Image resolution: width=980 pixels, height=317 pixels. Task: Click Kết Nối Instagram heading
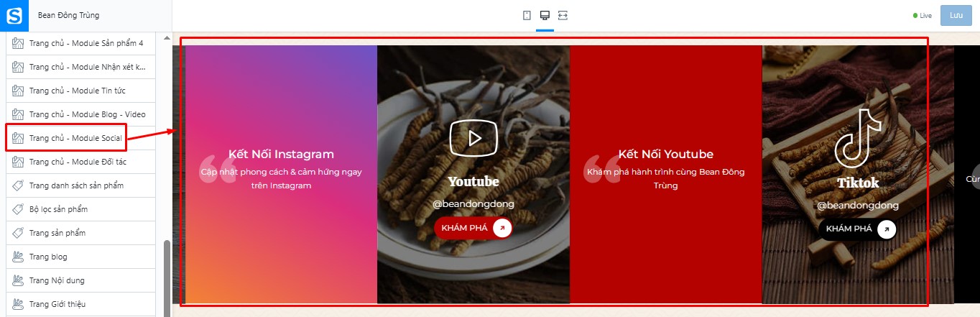coord(281,154)
